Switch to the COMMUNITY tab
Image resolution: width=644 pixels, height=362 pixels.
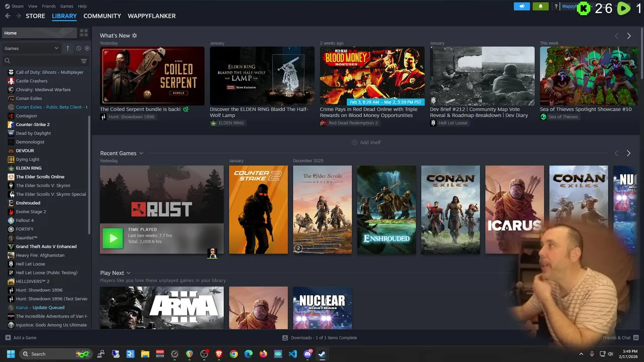(102, 16)
